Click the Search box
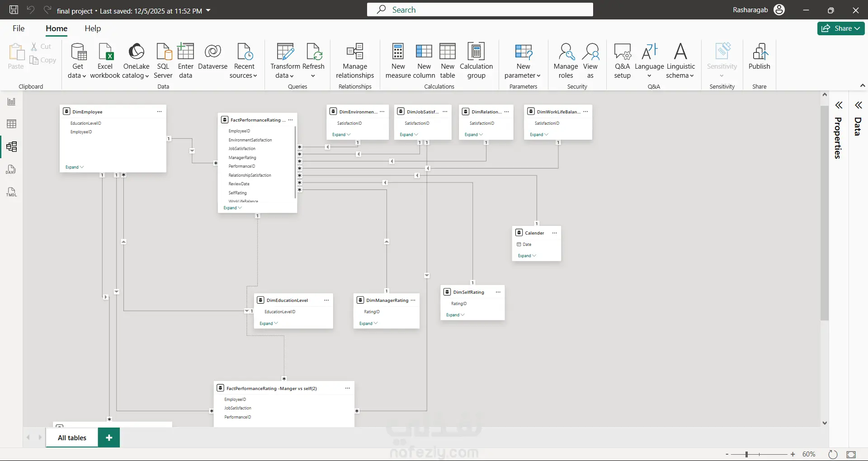 (480, 9)
